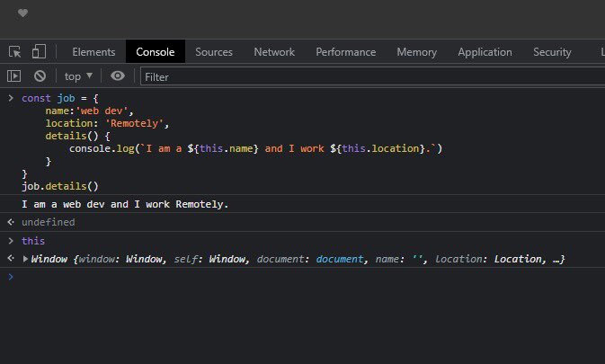The height and width of the screenshot is (364, 605).
Task: Click the document link in Window output
Action: pos(340,259)
